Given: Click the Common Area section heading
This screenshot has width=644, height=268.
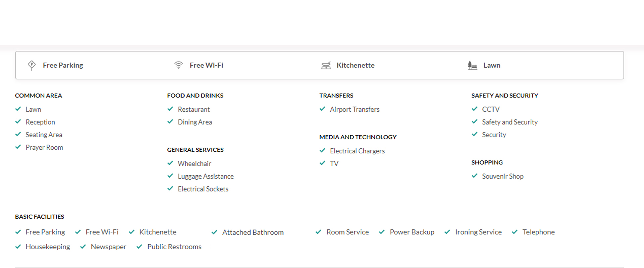Looking at the screenshot, I should point(39,95).
